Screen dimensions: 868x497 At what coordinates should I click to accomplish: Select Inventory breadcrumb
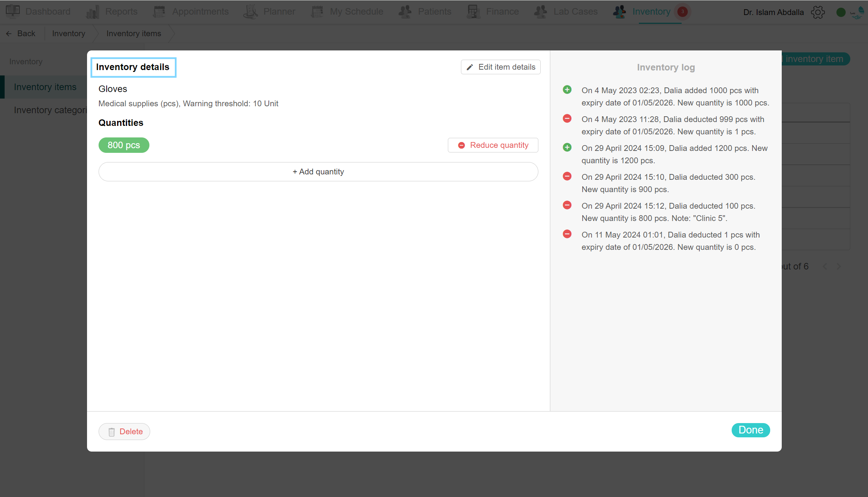click(69, 33)
